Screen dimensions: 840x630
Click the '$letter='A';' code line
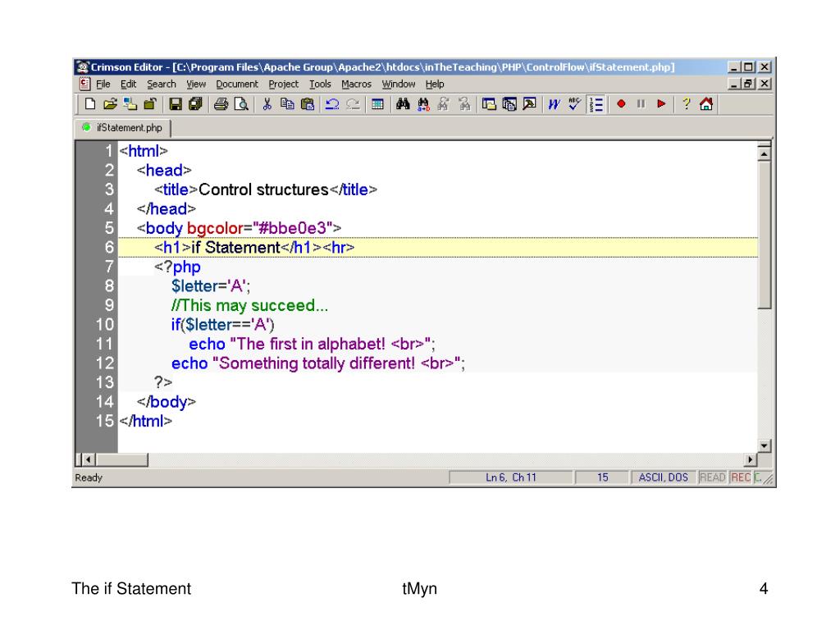pyautogui.click(x=211, y=286)
